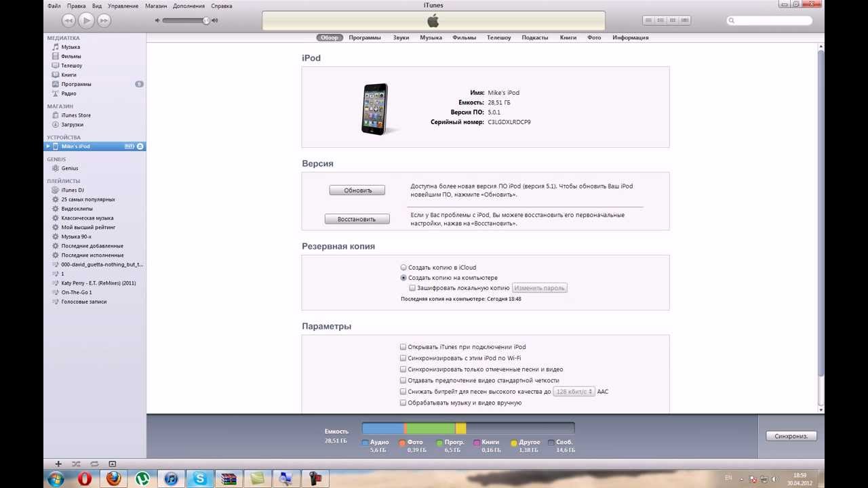Switch to the Информация tab

point(631,38)
